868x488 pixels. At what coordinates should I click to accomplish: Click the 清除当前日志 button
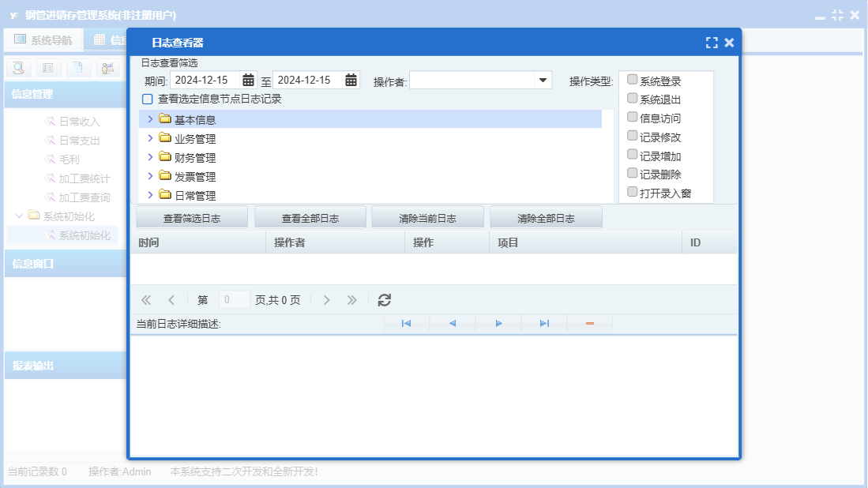click(427, 218)
